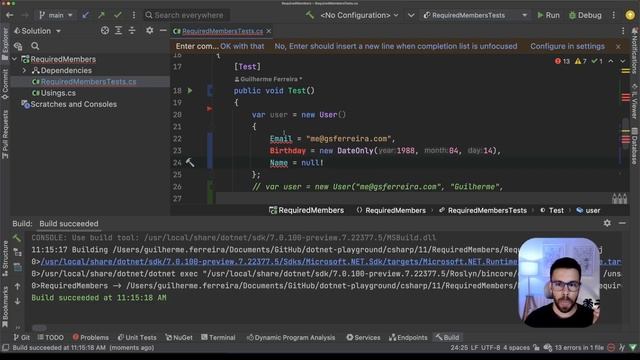Change the LF line separator

click(474, 348)
